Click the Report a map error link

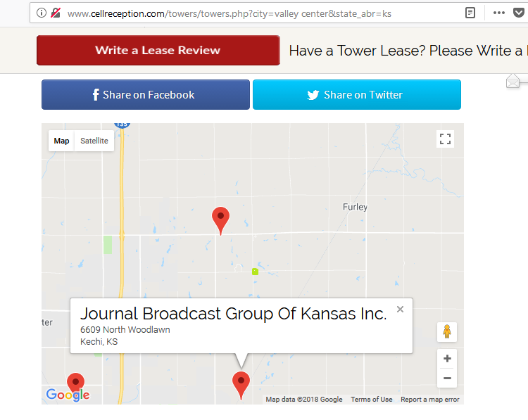429,400
